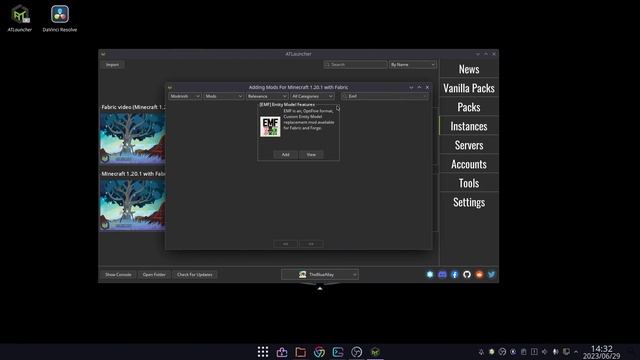Viewport: 640px width, 360px height.
Task: Open the software store icon in taskbar
Action: click(282, 352)
